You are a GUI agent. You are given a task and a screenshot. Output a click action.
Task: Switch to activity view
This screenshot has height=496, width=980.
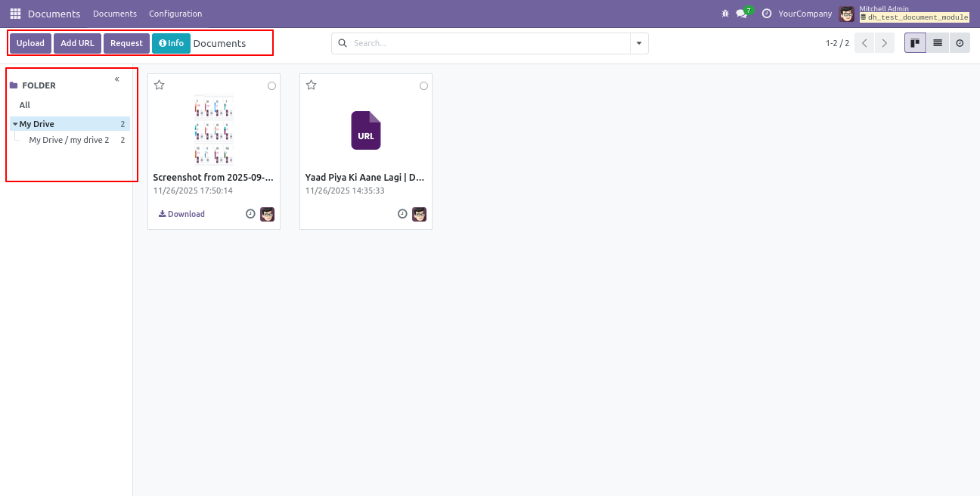click(x=960, y=43)
